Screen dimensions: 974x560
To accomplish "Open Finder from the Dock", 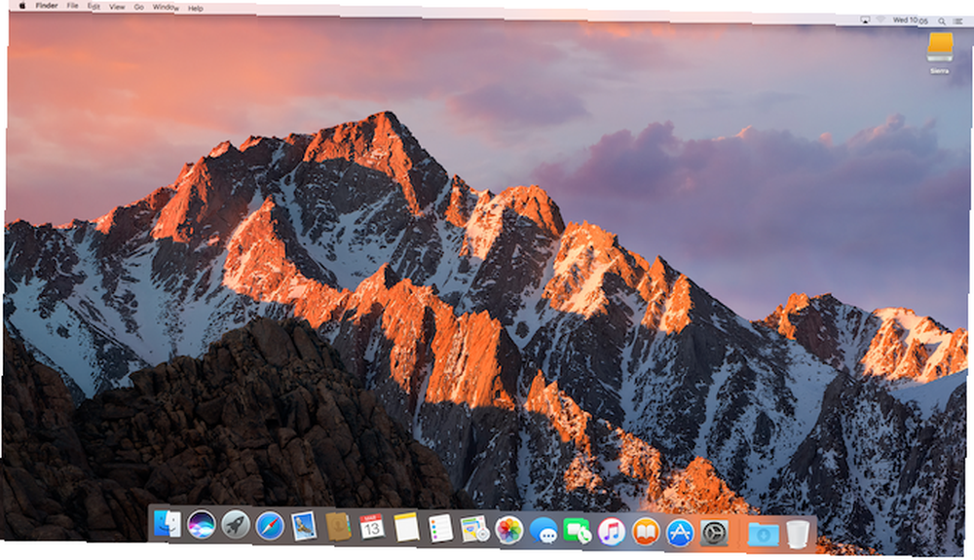I will [168, 525].
